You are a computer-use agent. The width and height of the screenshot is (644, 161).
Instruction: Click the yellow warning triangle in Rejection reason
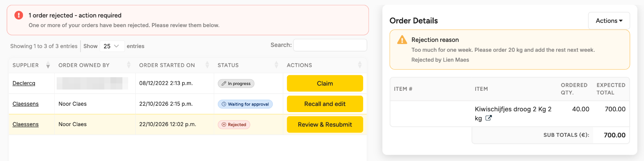[402, 40]
